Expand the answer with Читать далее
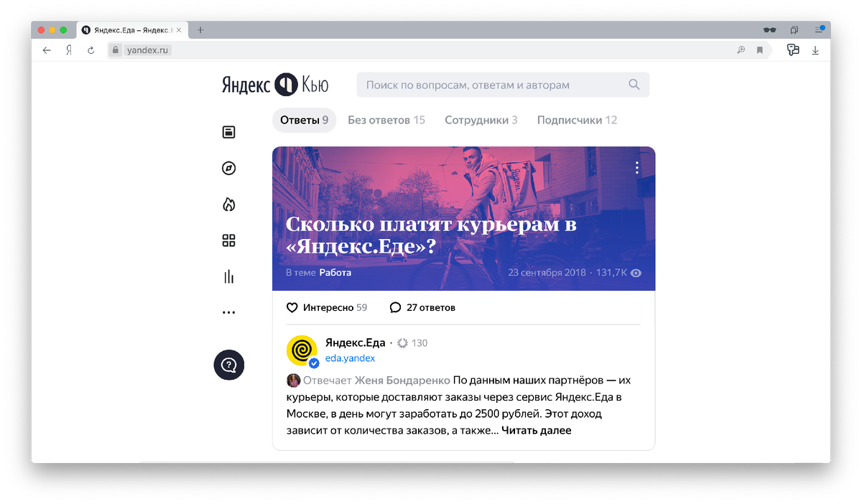 click(x=537, y=431)
